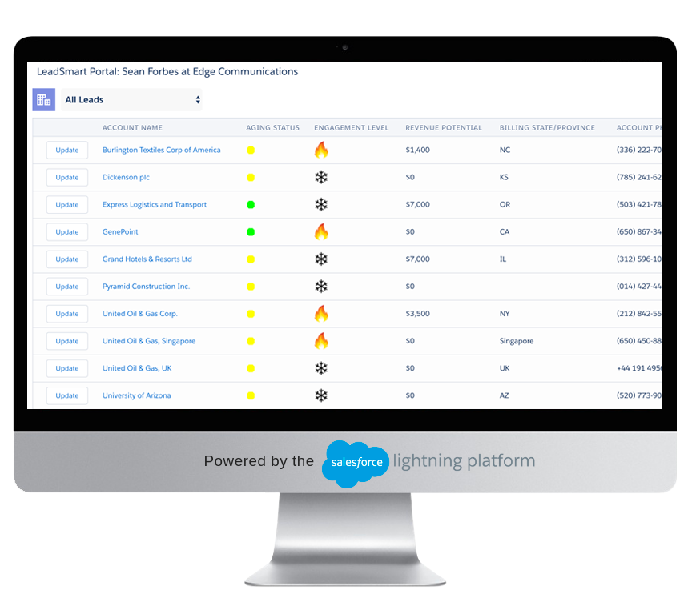
Task: Click the Singapore billing state cell
Action: pos(517,341)
